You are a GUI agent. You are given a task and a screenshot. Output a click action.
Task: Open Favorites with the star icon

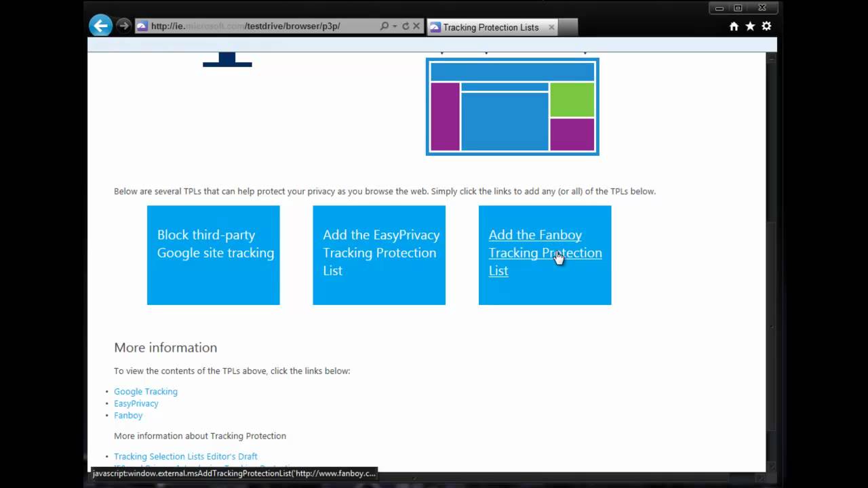(x=750, y=26)
